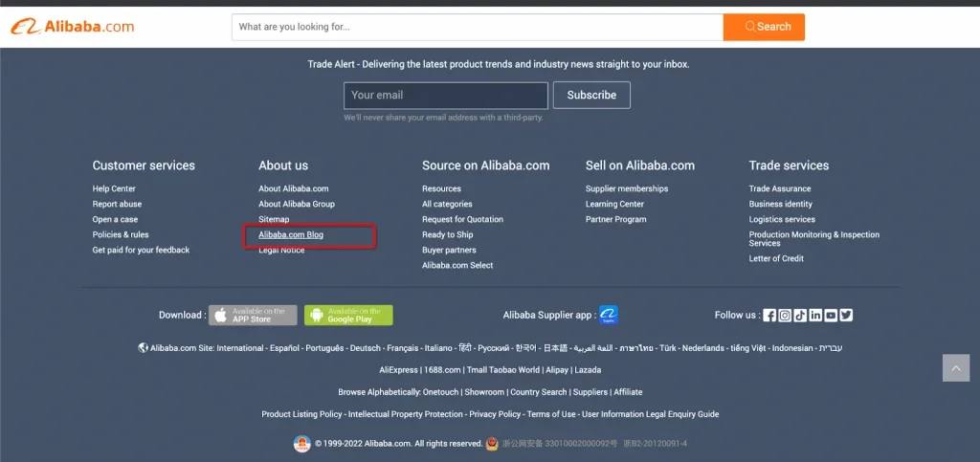Switch site language to Türk
The image size is (980, 462).
tap(667, 348)
